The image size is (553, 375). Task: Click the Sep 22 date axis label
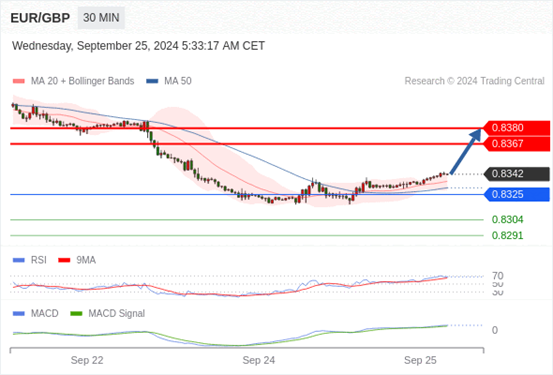pyautogui.click(x=87, y=361)
